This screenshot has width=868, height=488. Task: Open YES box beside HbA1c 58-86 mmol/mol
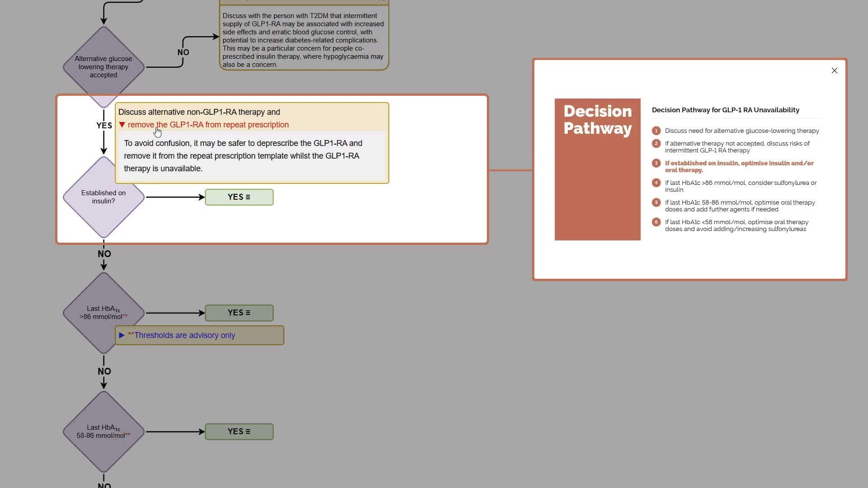point(239,432)
